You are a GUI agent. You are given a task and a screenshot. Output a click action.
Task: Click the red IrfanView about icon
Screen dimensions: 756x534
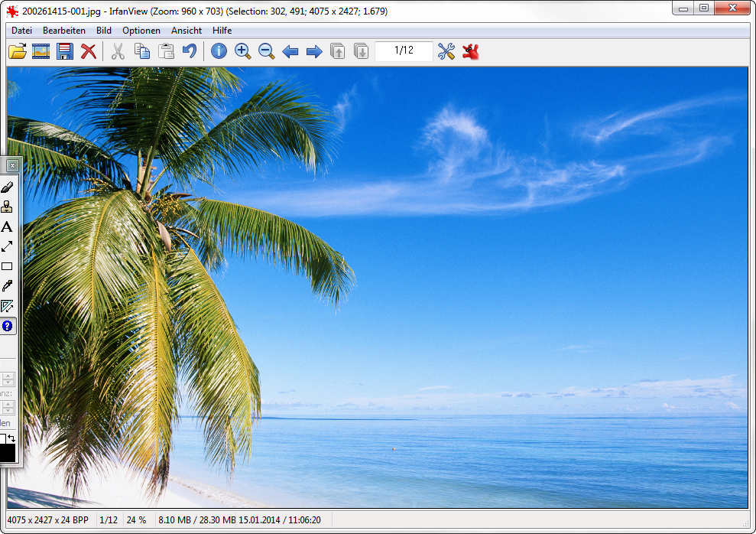(470, 51)
